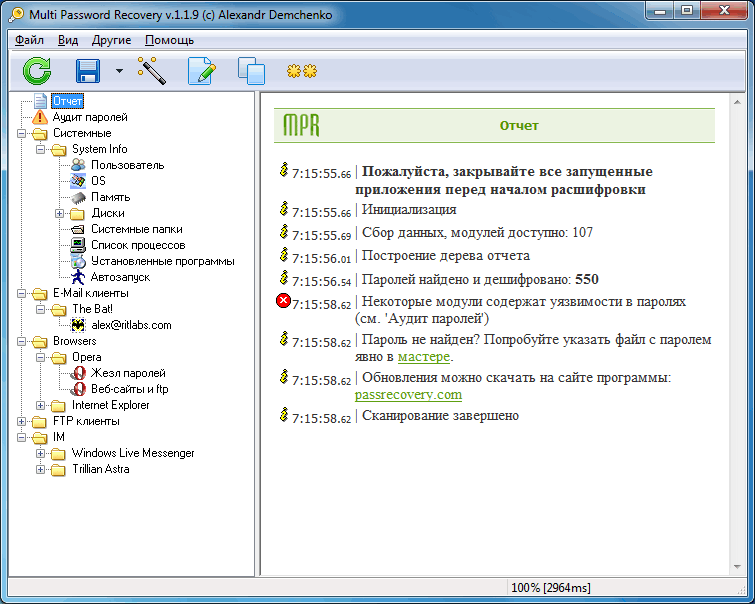Click the blue floppy Save report icon
The height and width of the screenshot is (604, 755).
[88, 71]
